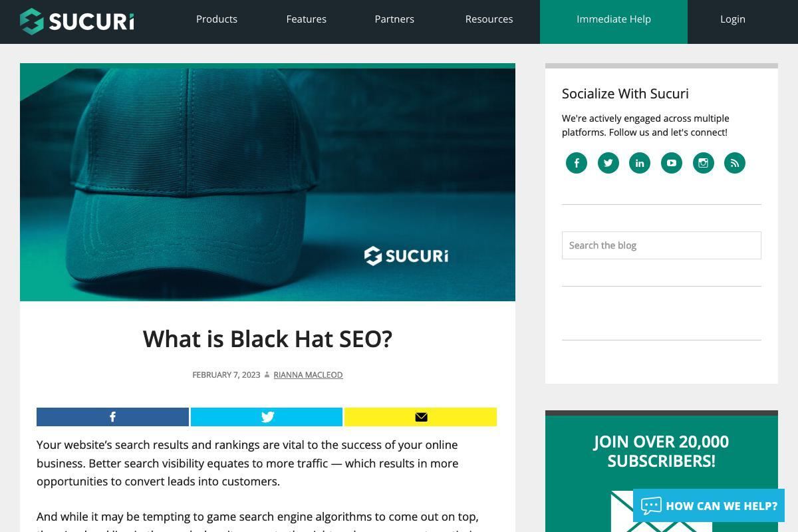The height and width of the screenshot is (532, 798).
Task: Follow Sucuri on Twitter icon
Action: [608, 163]
